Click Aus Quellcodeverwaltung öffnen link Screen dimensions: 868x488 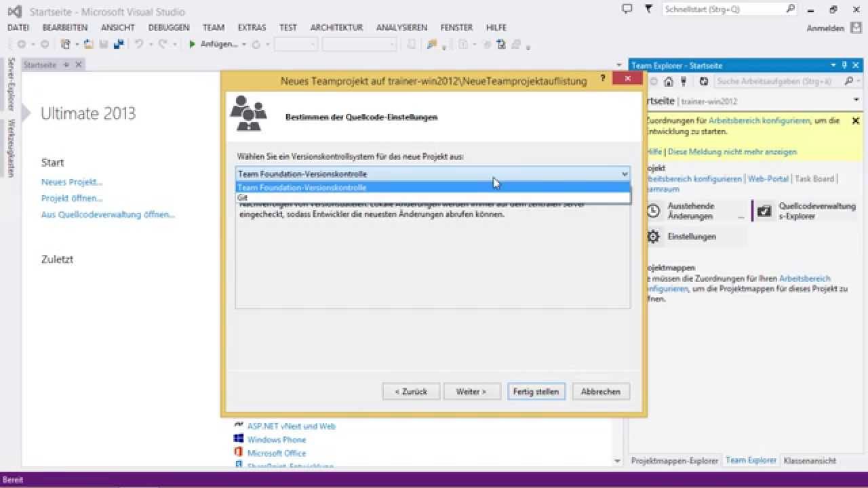(x=108, y=214)
